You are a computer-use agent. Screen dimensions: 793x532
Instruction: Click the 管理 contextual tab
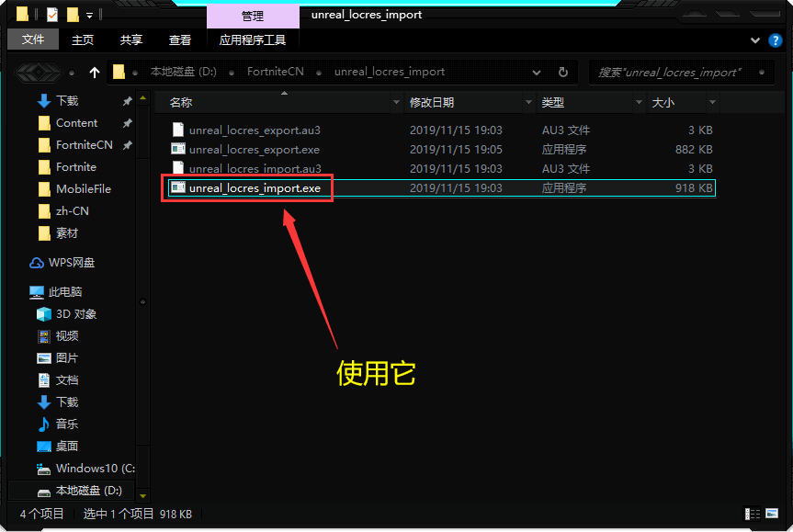click(253, 17)
